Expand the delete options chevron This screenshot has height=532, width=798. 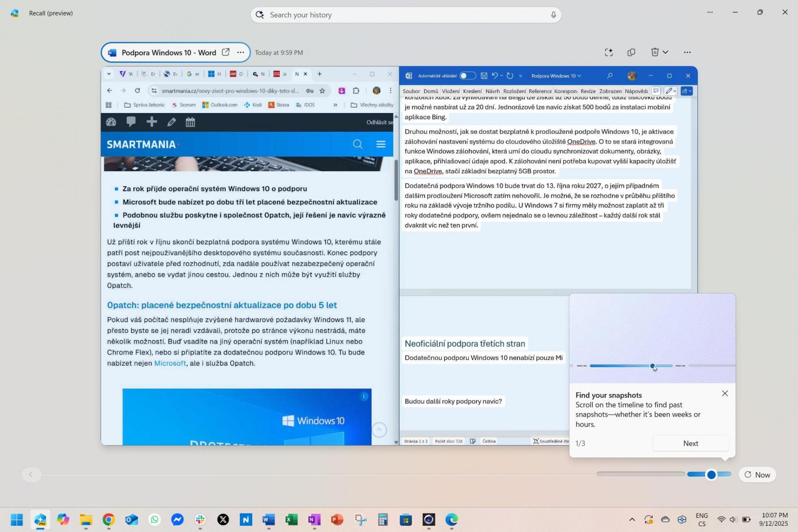[x=665, y=52]
